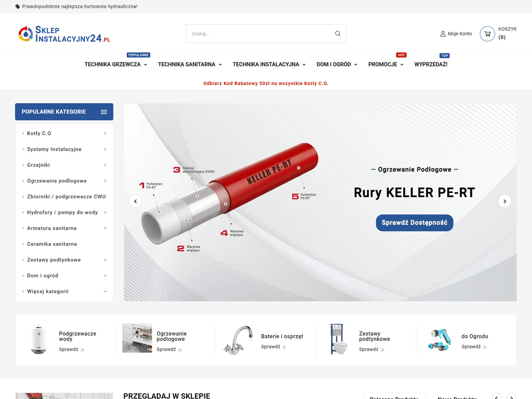The height and width of the screenshot is (399, 532).
Task: Expand Systemy Instalacyjne chevron
Action: (x=105, y=149)
